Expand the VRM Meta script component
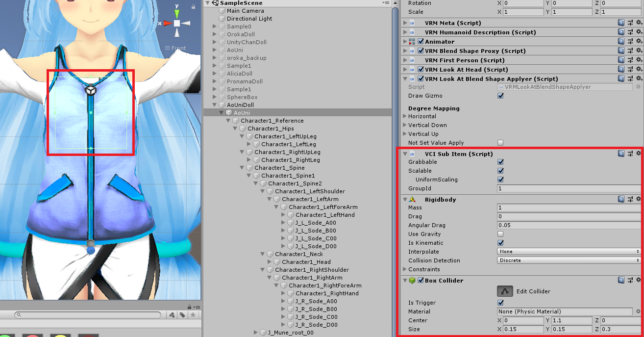Screen dimensions: 644x337 [x=405, y=23]
